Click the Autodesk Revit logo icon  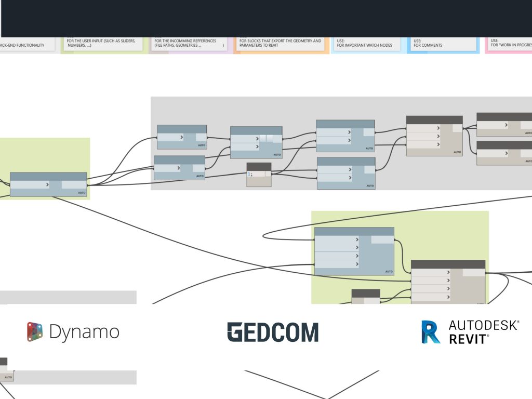point(431,332)
